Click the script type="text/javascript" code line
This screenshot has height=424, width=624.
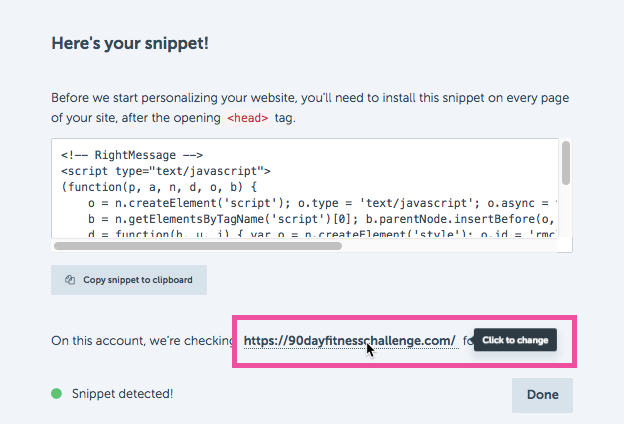(x=166, y=171)
